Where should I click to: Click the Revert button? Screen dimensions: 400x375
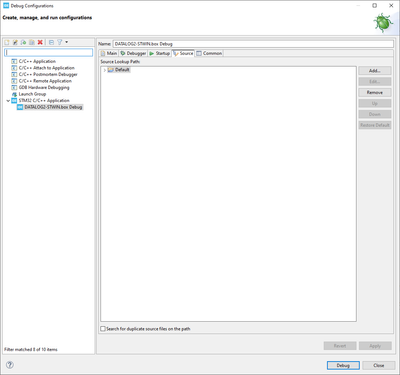click(340, 346)
